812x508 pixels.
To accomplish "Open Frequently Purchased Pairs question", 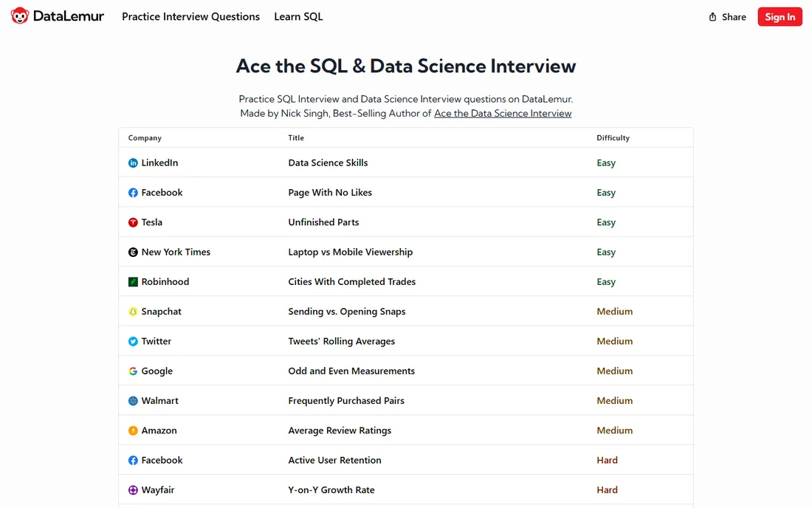I will click(346, 401).
